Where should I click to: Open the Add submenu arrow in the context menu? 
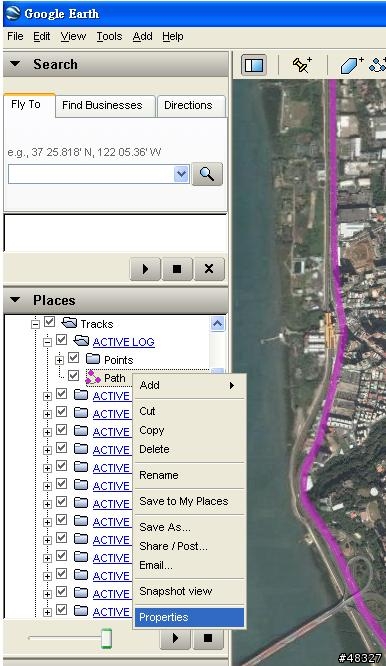232,385
